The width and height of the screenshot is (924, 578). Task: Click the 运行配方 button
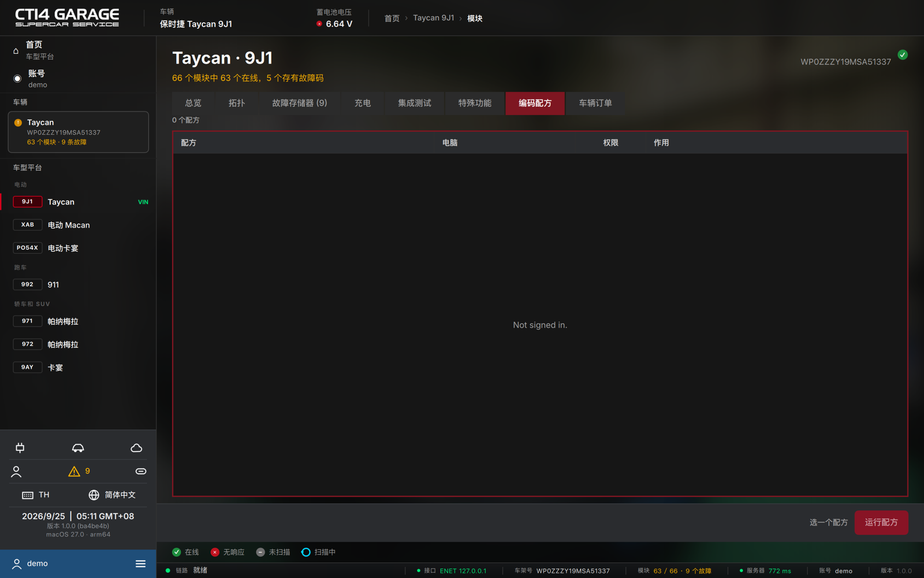pyautogui.click(x=881, y=523)
